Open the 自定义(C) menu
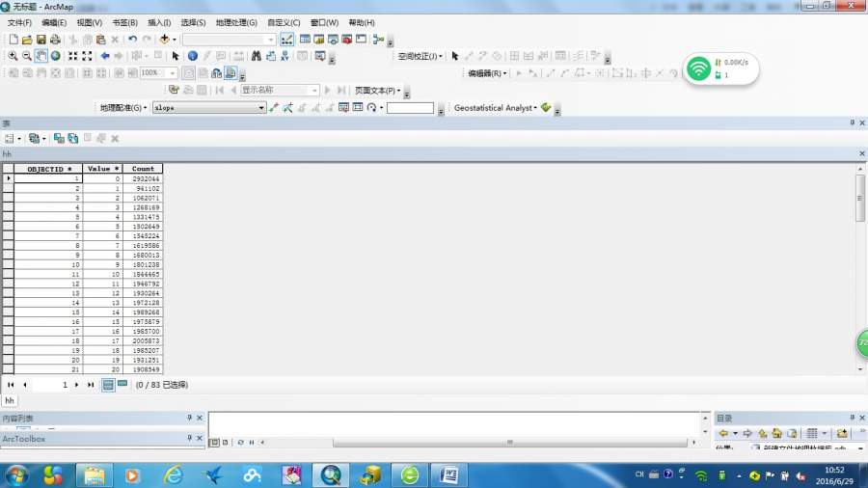Image resolution: width=868 pixels, height=488 pixels. [x=284, y=23]
